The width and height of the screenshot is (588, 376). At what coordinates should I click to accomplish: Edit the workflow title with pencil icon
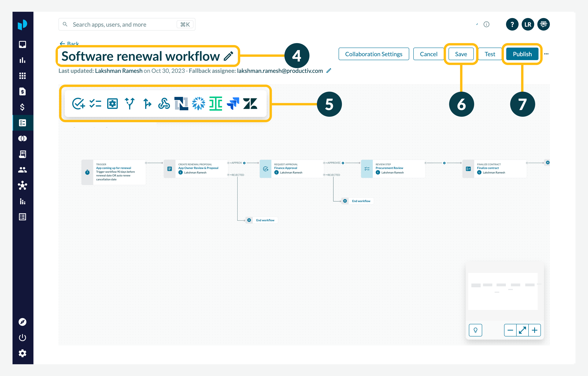click(x=228, y=56)
